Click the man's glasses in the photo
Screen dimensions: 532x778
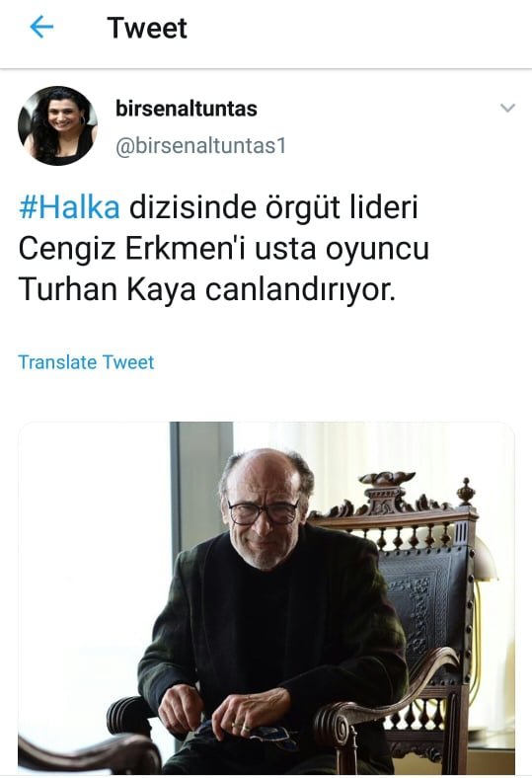263,511
